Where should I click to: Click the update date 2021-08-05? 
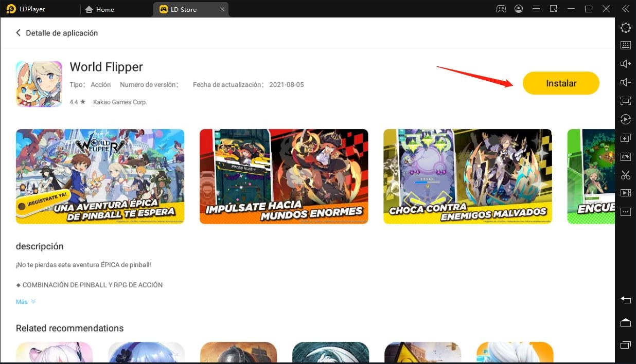[287, 85]
